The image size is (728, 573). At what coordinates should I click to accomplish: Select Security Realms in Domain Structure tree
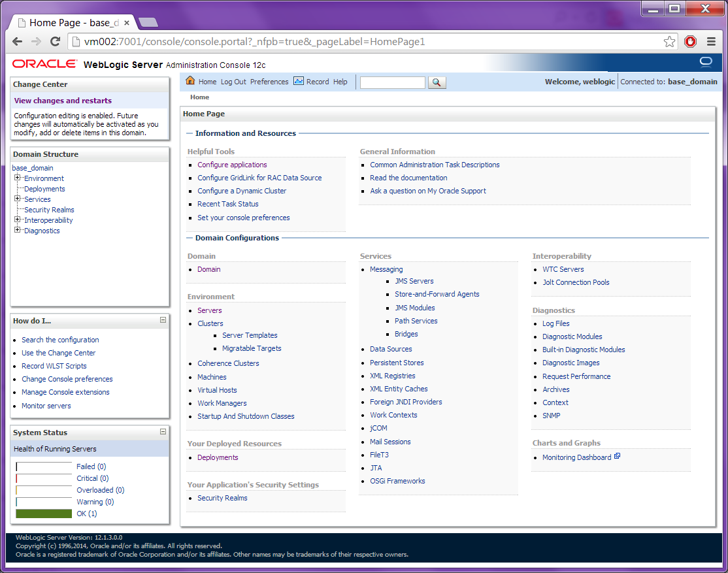coord(49,210)
